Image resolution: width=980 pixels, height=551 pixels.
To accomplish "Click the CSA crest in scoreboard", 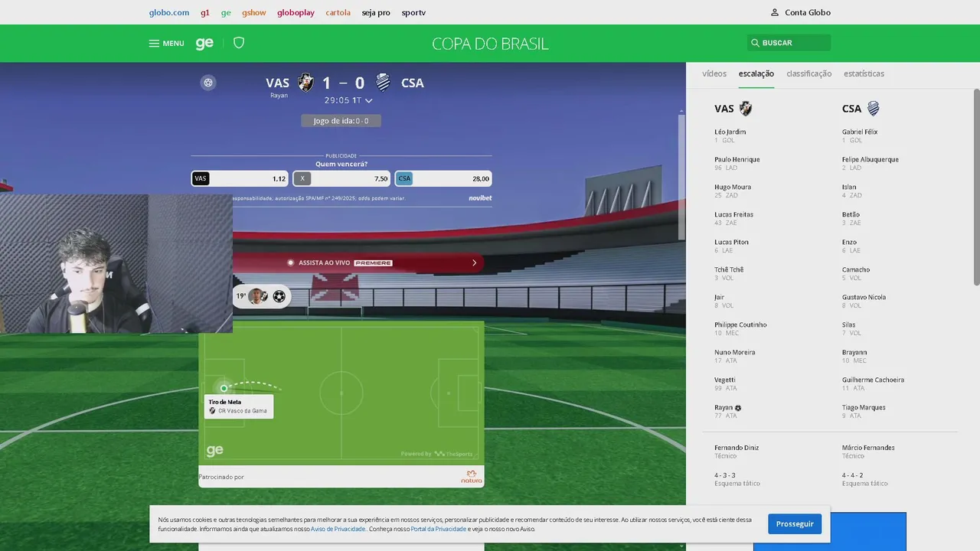I will point(384,83).
